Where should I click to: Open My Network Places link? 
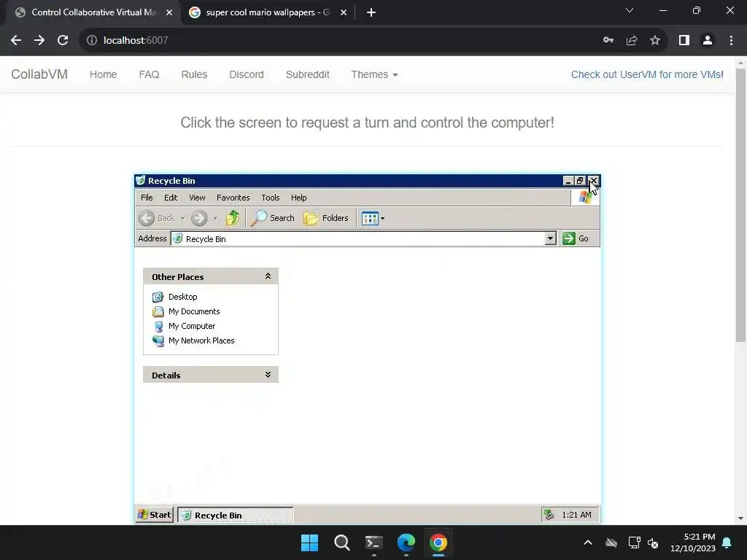[x=201, y=341]
